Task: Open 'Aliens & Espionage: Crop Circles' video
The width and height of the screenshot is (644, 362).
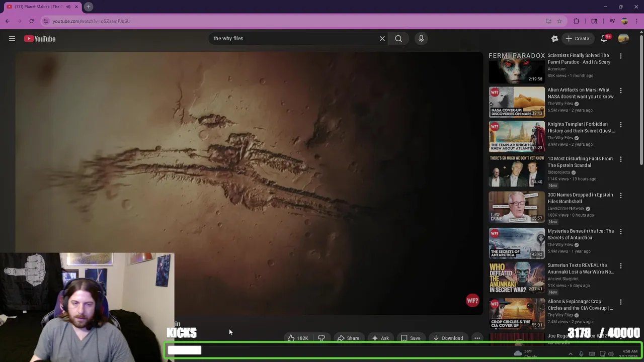Action: 580,305
